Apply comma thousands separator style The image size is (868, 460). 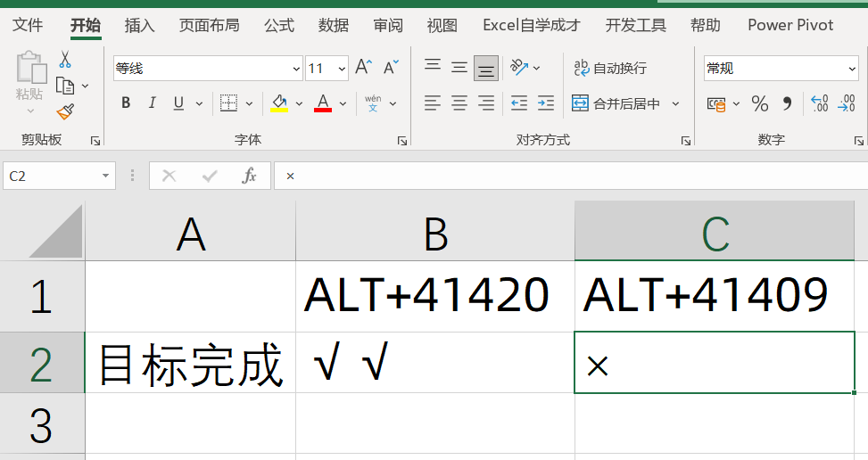(x=787, y=103)
